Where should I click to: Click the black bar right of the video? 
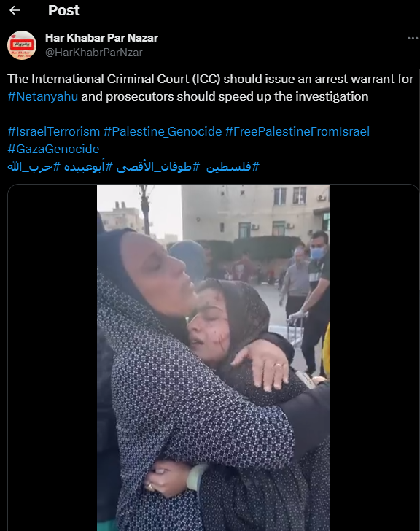(375, 357)
